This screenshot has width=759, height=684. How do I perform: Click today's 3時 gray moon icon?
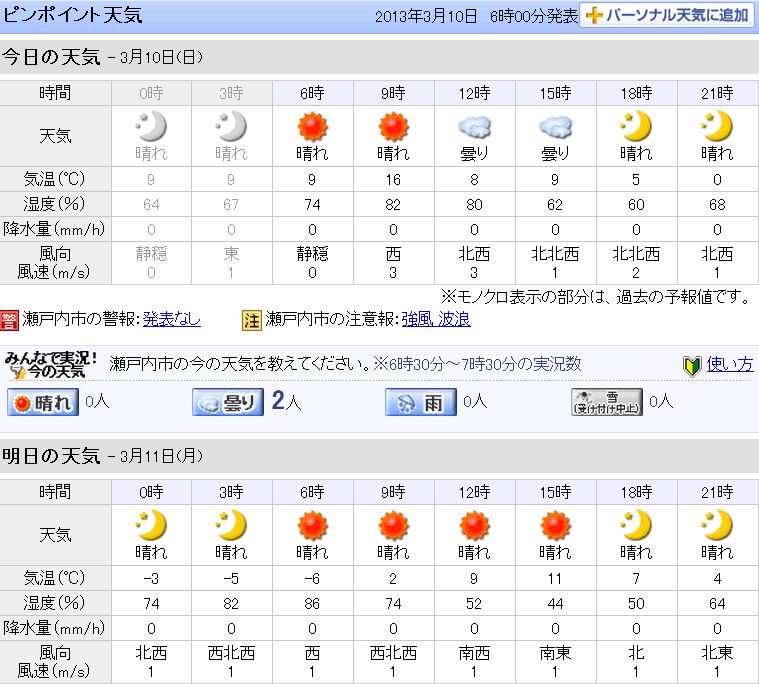(231, 126)
